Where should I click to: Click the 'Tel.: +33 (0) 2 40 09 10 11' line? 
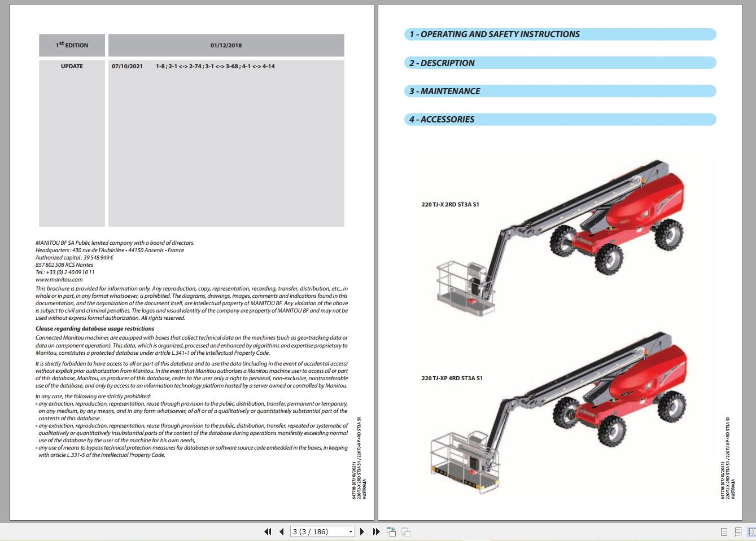65,272
